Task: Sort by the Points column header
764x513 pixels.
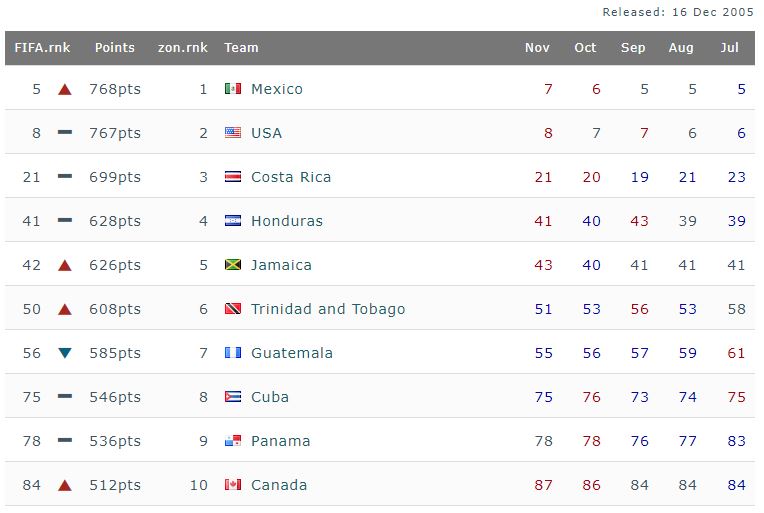Action: tap(115, 47)
